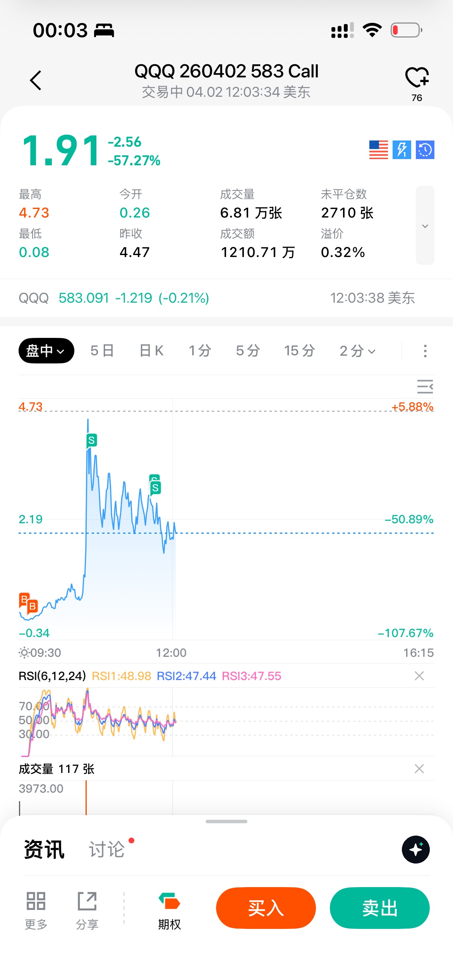Image resolution: width=453 pixels, height=980 pixels.
Task: Tap the US flag market icon
Action: (378, 150)
